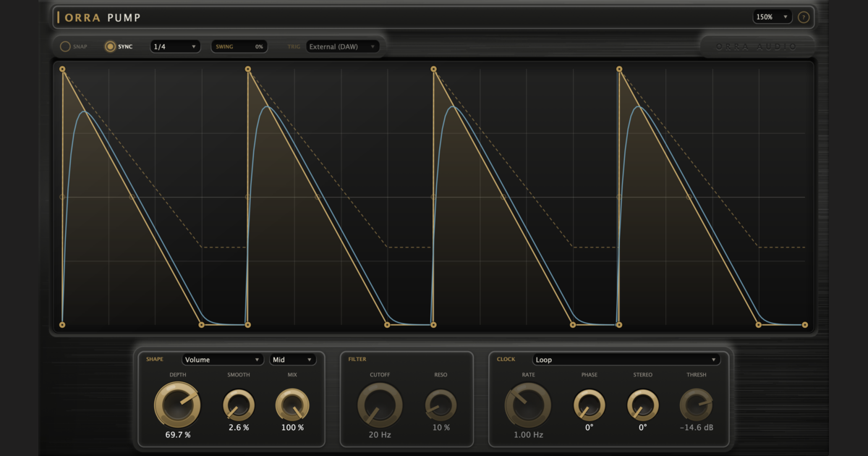Click the DEPTH knob

[177, 405]
